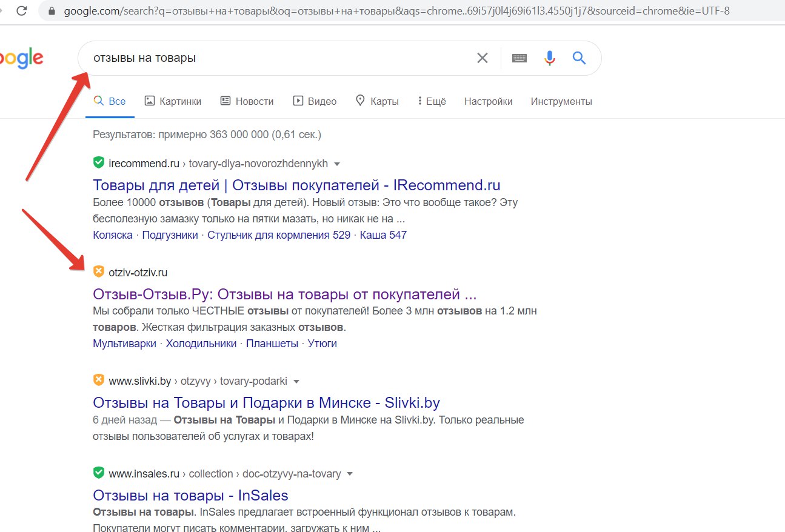Open the Инструменты search tools
Image resolution: width=785 pixels, height=532 pixels.
click(561, 101)
